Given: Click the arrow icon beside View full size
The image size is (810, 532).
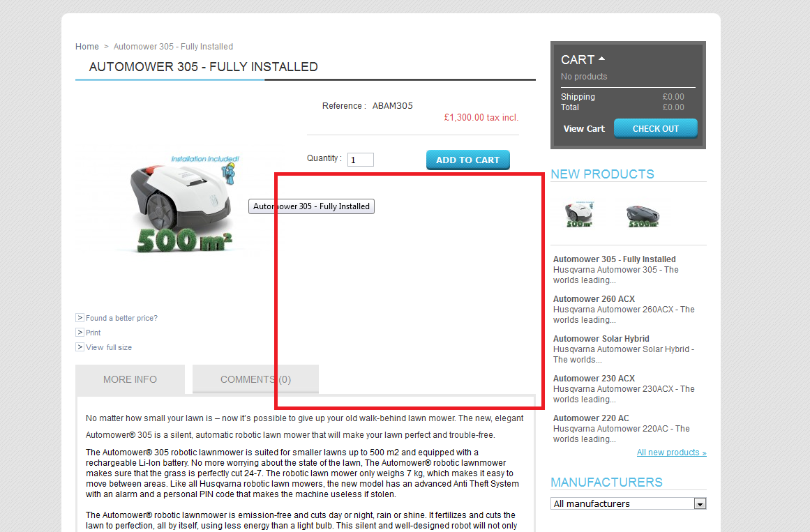Looking at the screenshot, I should coord(80,347).
